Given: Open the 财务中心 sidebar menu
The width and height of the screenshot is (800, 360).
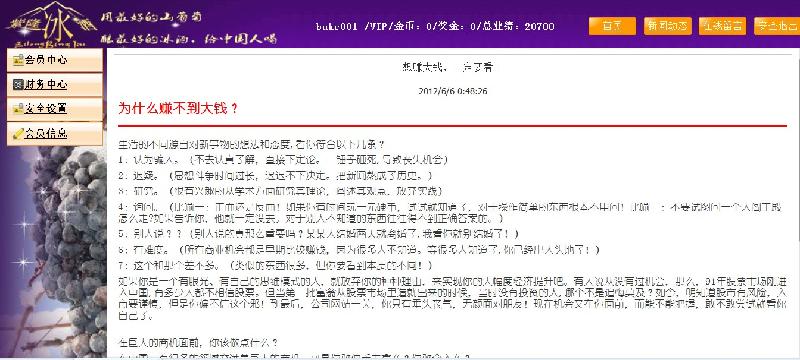Looking at the screenshot, I should 55,85.
